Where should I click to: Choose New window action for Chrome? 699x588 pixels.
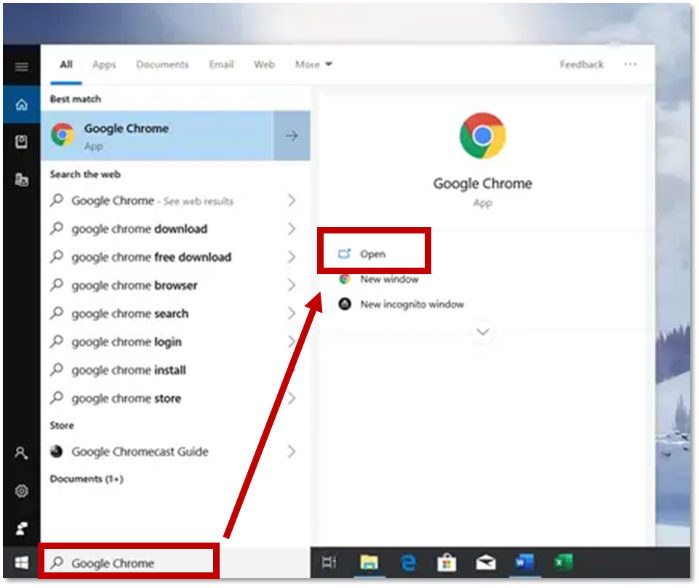tap(379, 280)
